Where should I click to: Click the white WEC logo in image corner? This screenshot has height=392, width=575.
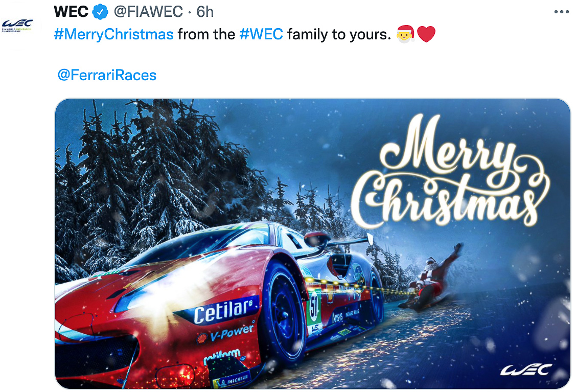(x=526, y=370)
